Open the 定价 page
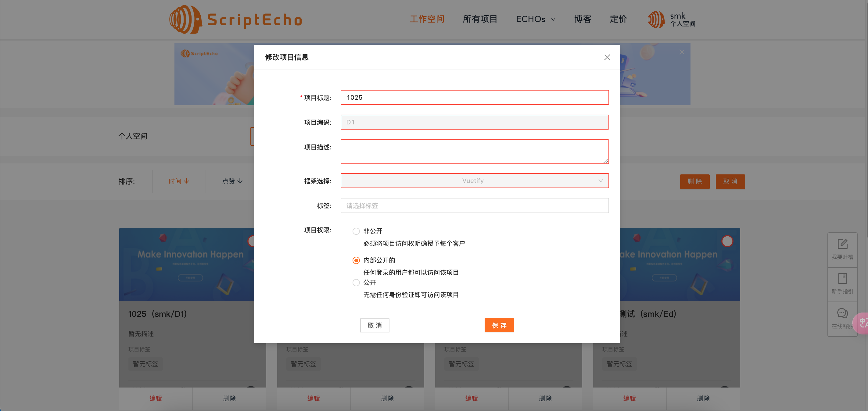 (618, 19)
